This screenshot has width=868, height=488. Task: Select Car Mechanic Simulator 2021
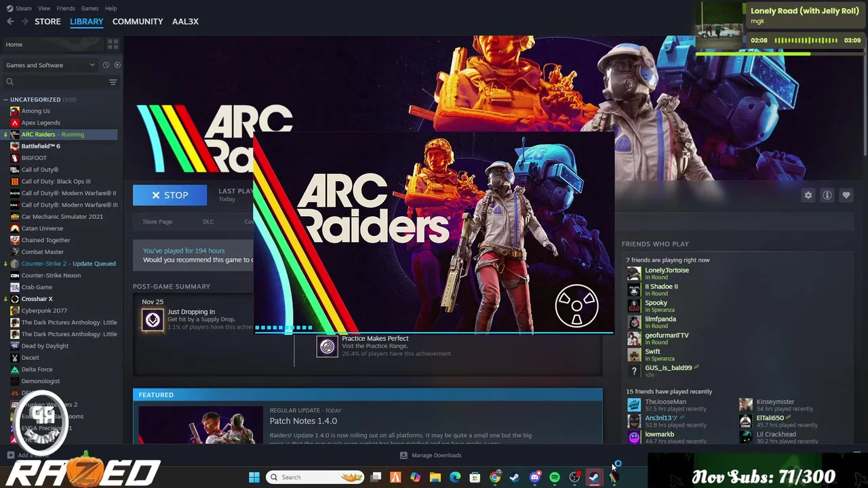62,217
